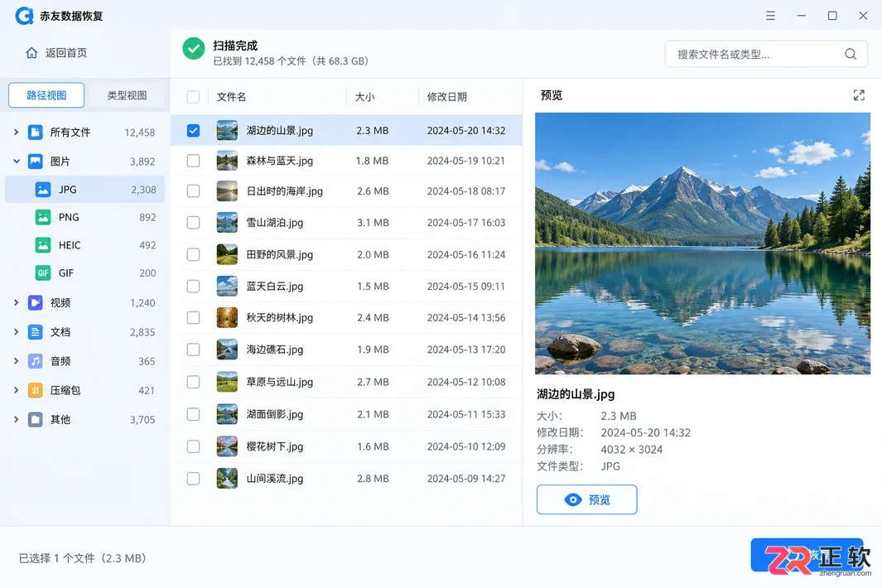
Task: Select the 山间溪流.jpg file name
Action: [274, 479]
